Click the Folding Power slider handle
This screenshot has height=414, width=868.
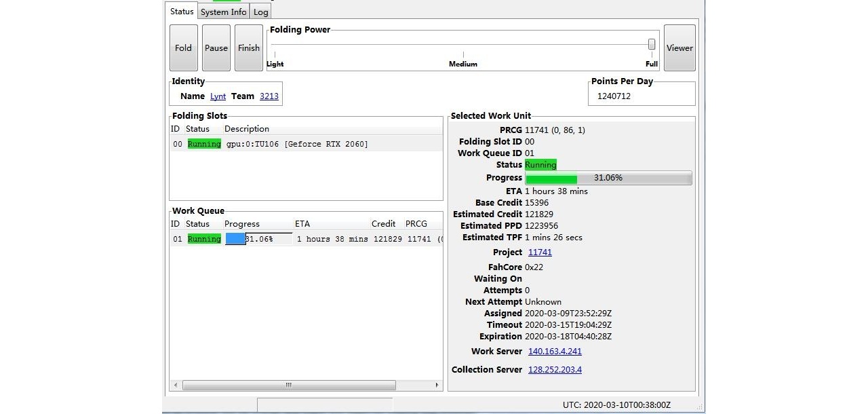(x=652, y=44)
